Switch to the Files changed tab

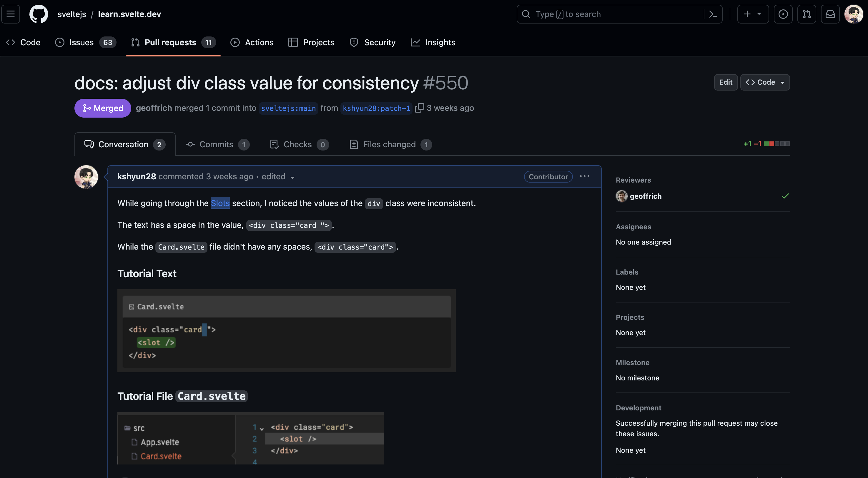[x=390, y=144]
